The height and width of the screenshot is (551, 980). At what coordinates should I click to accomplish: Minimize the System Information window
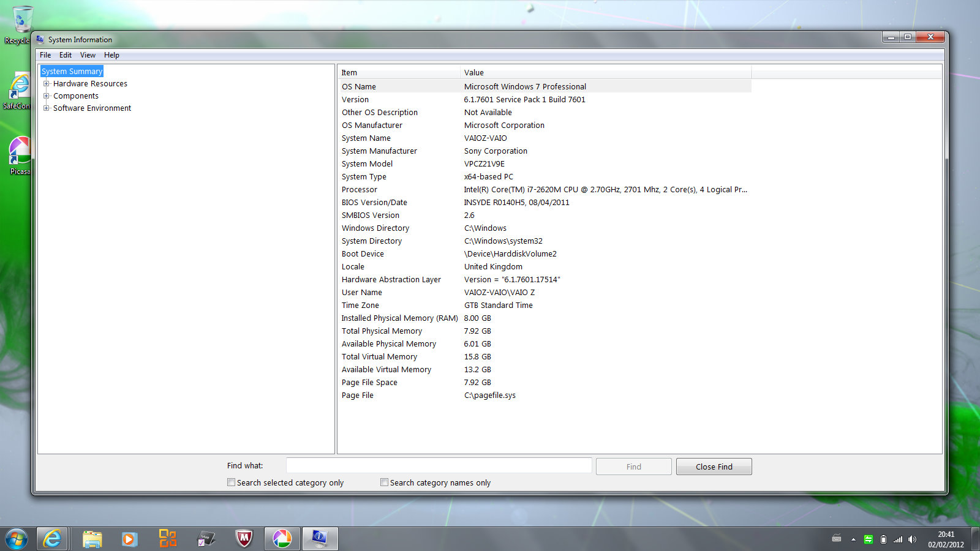(891, 37)
